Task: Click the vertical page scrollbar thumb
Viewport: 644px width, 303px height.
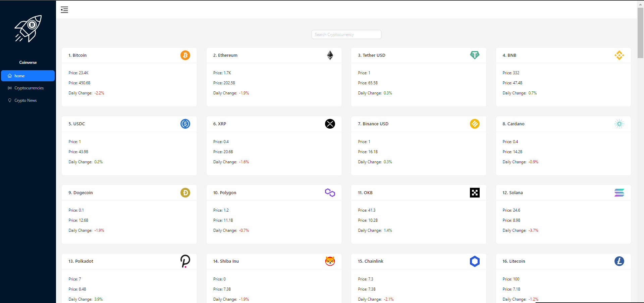Action: [x=640, y=33]
